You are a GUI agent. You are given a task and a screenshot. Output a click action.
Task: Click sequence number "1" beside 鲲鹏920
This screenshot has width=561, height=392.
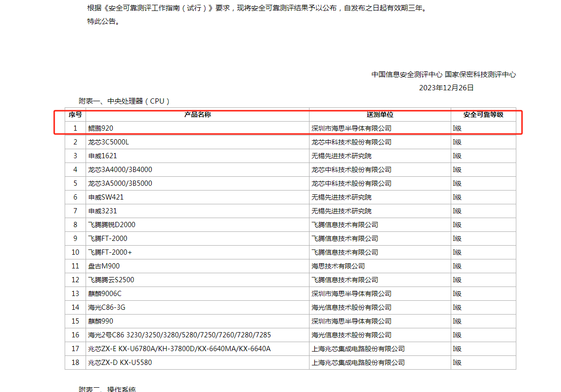coord(75,128)
